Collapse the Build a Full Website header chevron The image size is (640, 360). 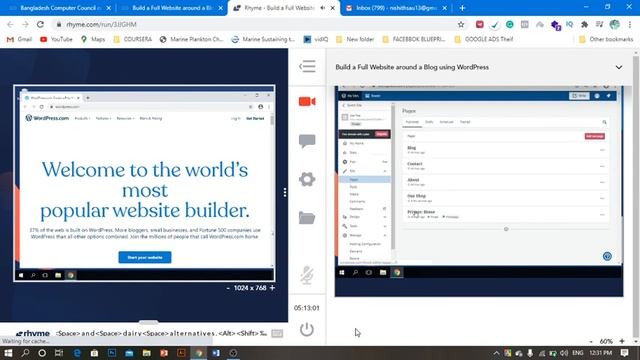(619, 67)
